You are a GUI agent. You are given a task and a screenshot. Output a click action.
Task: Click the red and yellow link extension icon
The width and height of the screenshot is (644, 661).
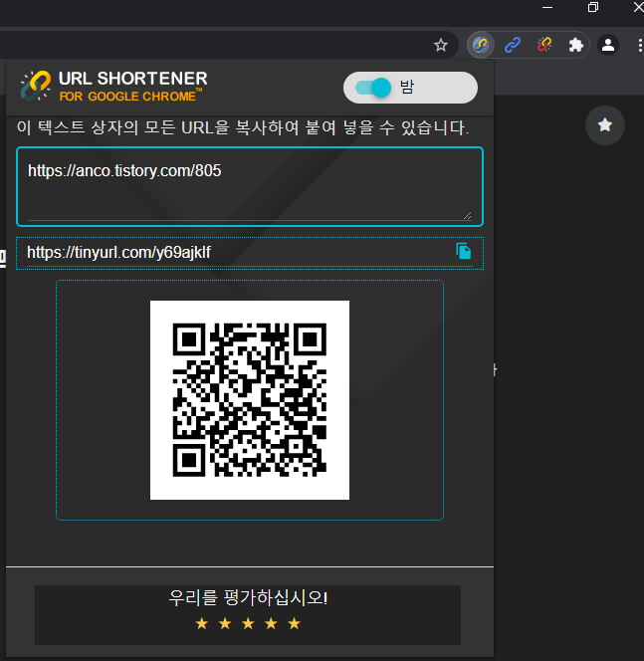coord(544,45)
